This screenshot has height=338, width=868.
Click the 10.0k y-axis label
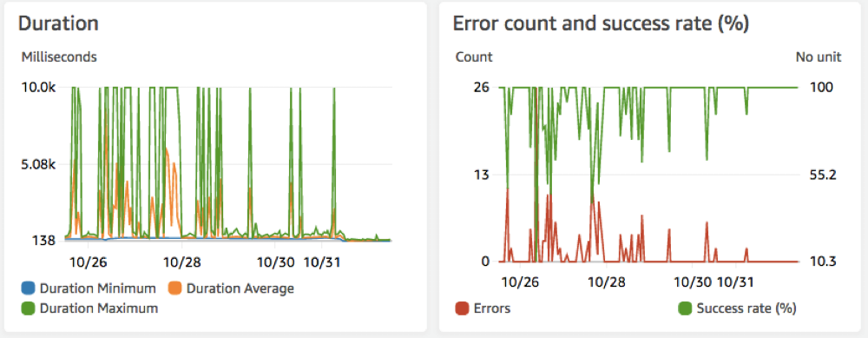[39, 88]
